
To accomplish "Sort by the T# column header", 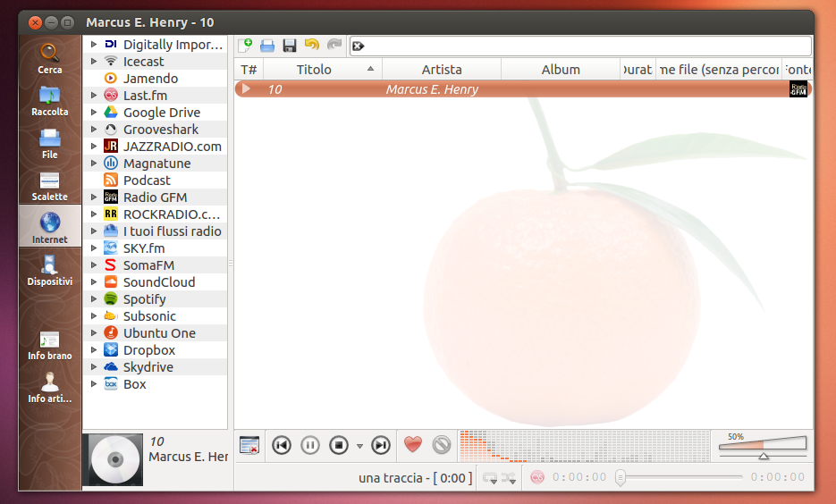I will (249, 70).
